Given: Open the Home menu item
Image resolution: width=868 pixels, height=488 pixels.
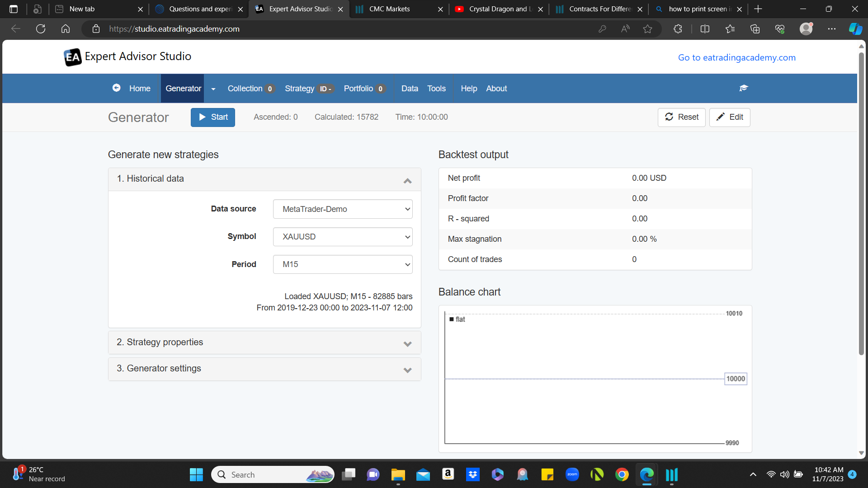Looking at the screenshot, I should point(140,89).
